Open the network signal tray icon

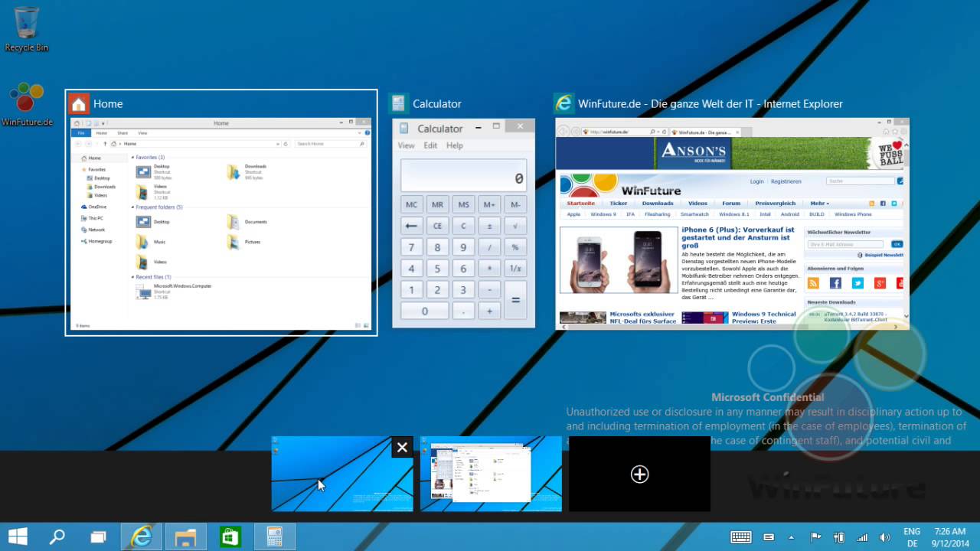click(862, 537)
